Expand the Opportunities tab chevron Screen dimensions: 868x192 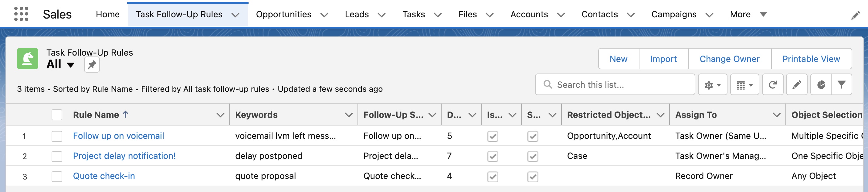[324, 15]
